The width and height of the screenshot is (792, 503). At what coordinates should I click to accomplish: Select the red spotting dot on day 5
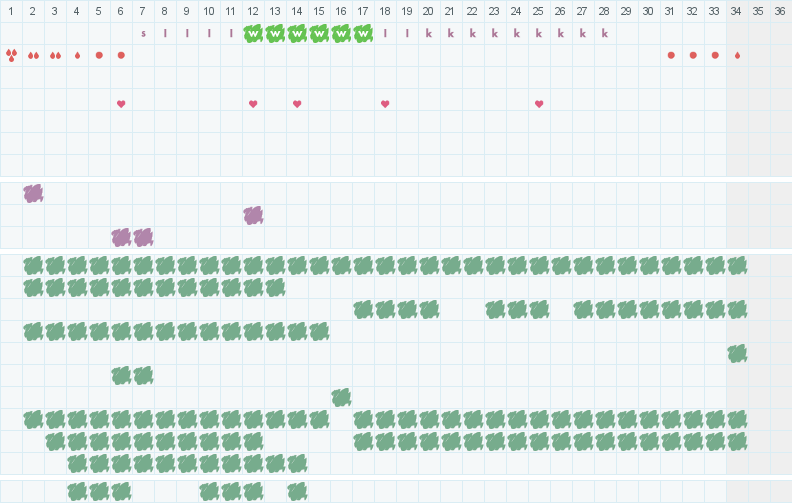[99, 55]
